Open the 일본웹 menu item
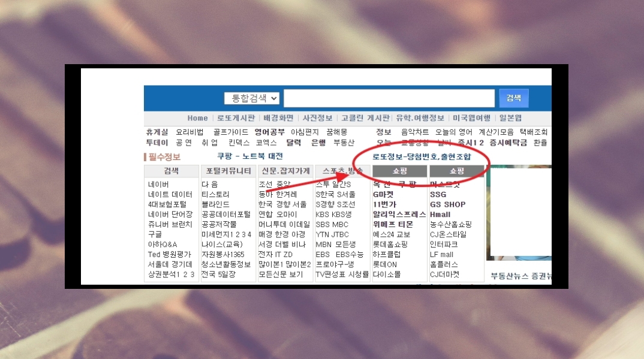 click(x=510, y=118)
